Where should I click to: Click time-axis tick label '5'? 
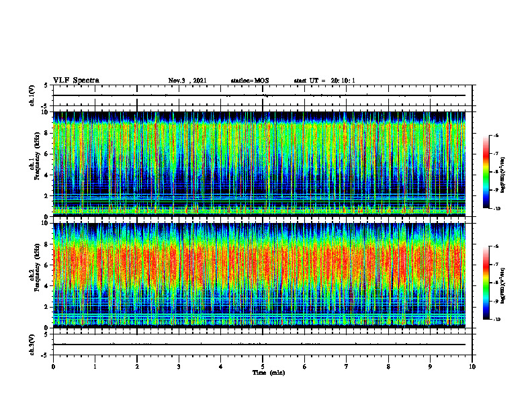coord(263,367)
